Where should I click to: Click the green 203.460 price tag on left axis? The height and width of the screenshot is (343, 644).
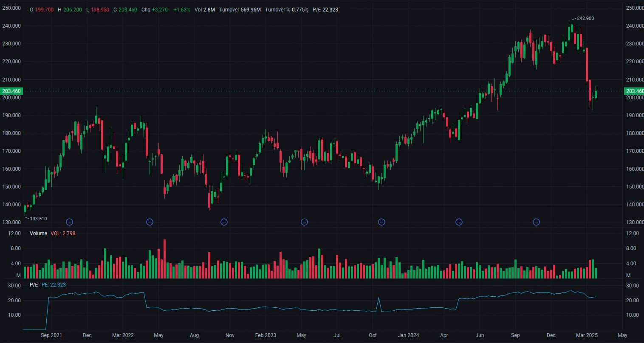click(11, 91)
